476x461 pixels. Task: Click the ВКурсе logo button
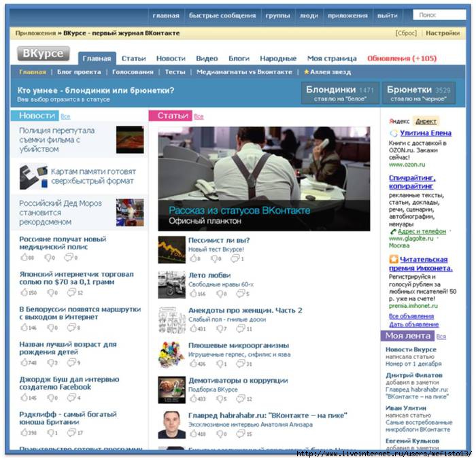[43, 54]
